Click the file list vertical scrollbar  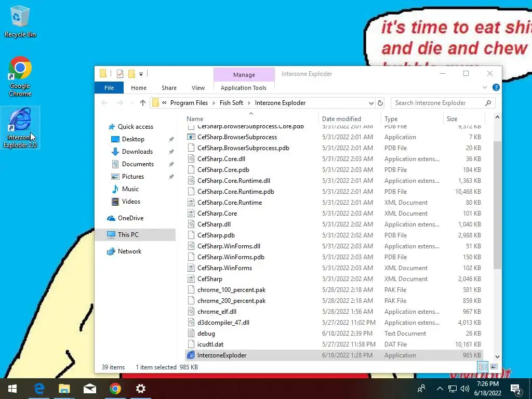(497, 205)
